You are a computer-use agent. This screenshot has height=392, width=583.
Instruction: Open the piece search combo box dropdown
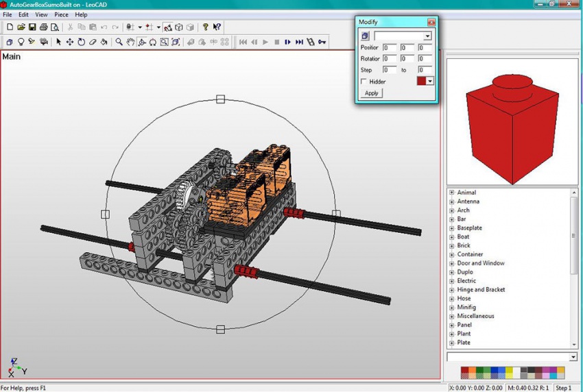(x=573, y=357)
